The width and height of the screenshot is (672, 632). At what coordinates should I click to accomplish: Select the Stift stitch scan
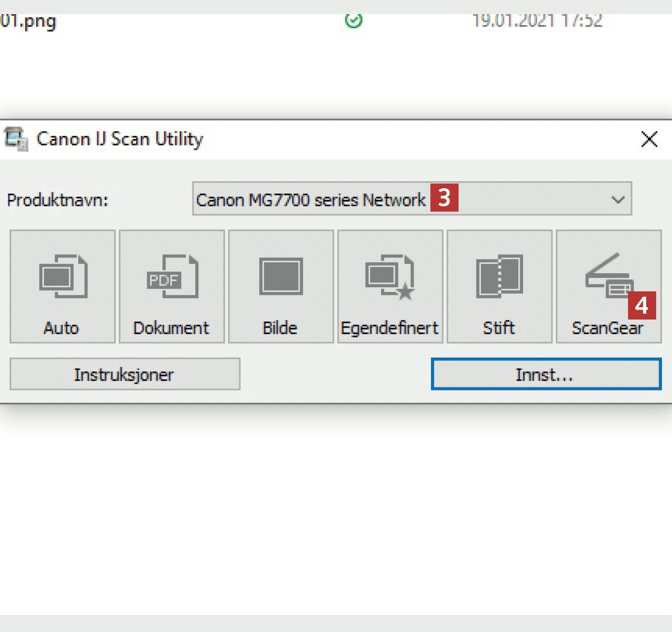(x=500, y=287)
